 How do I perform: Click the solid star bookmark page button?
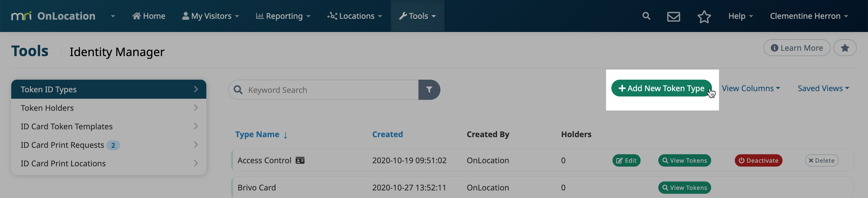(845, 48)
